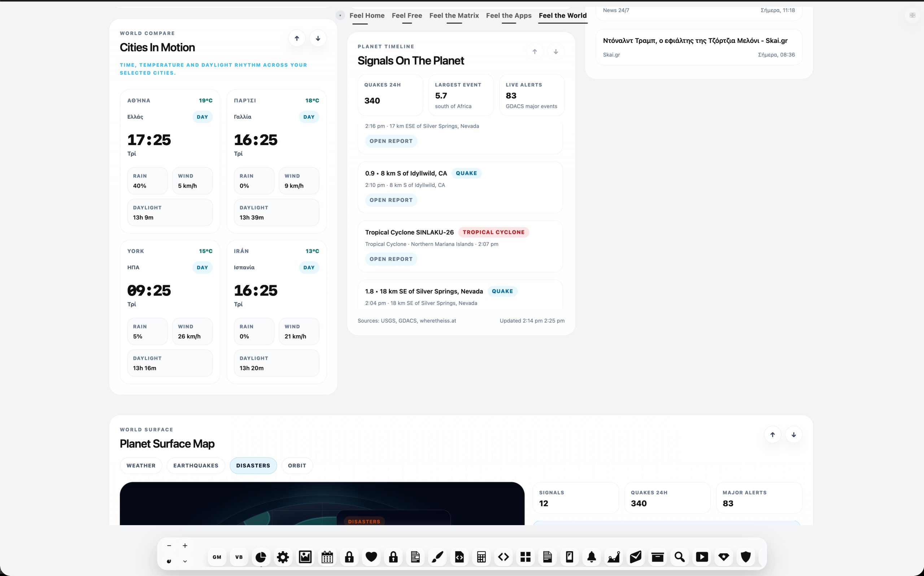Open the Skai.gr news headline
924x576 pixels.
pyautogui.click(x=698, y=47)
